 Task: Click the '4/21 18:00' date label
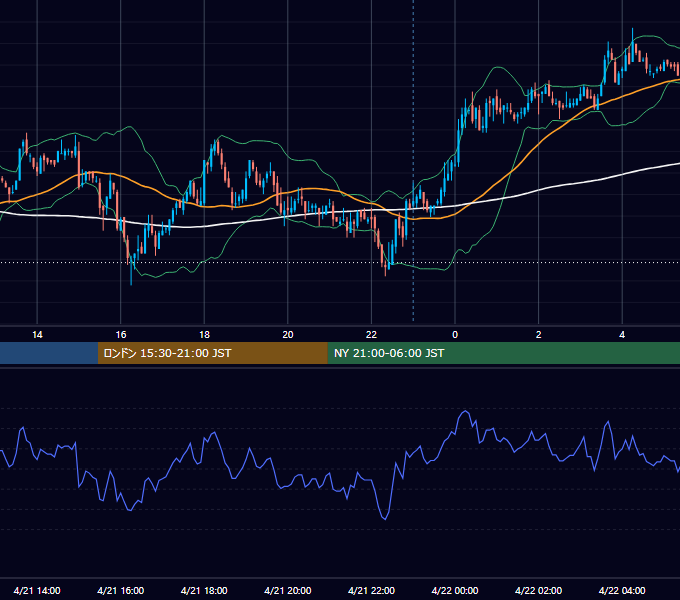click(204, 590)
